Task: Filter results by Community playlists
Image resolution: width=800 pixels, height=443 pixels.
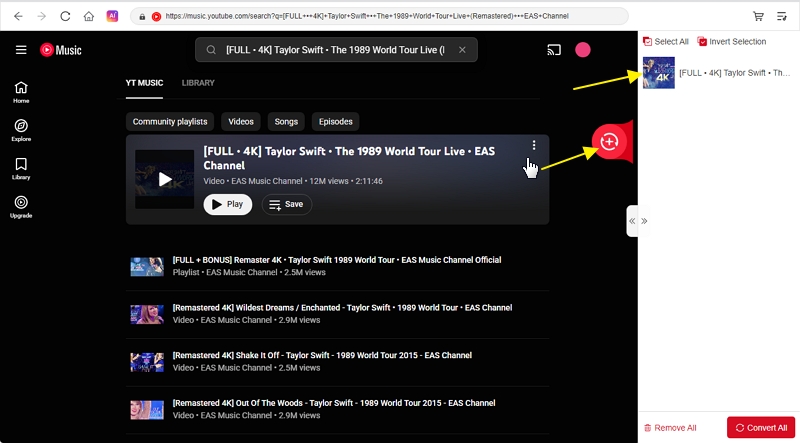Action: click(x=170, y=121)
